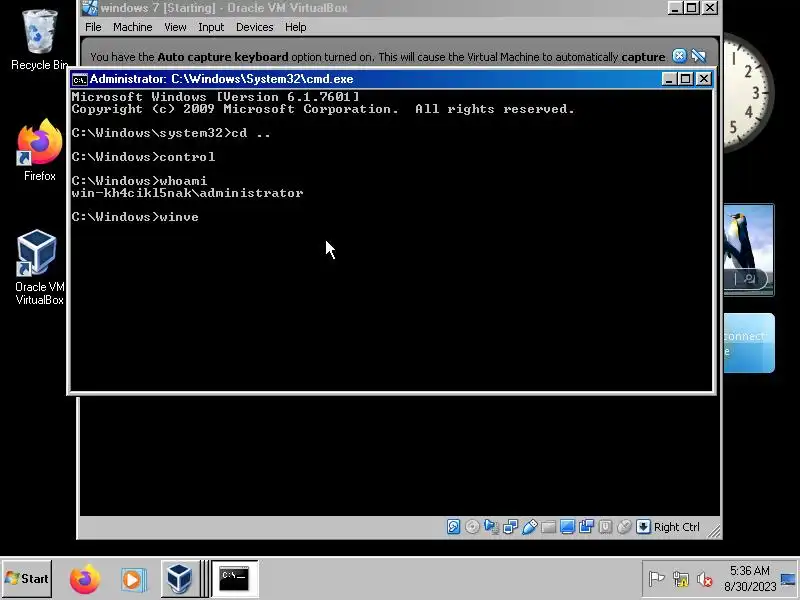Select the Recycle Bin desktop icon

tap(39, 40)
